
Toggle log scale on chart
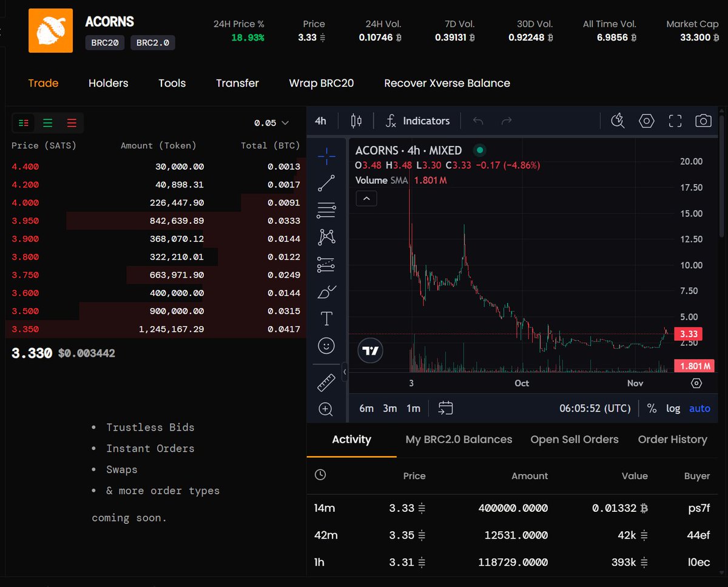tap(673, 408)
